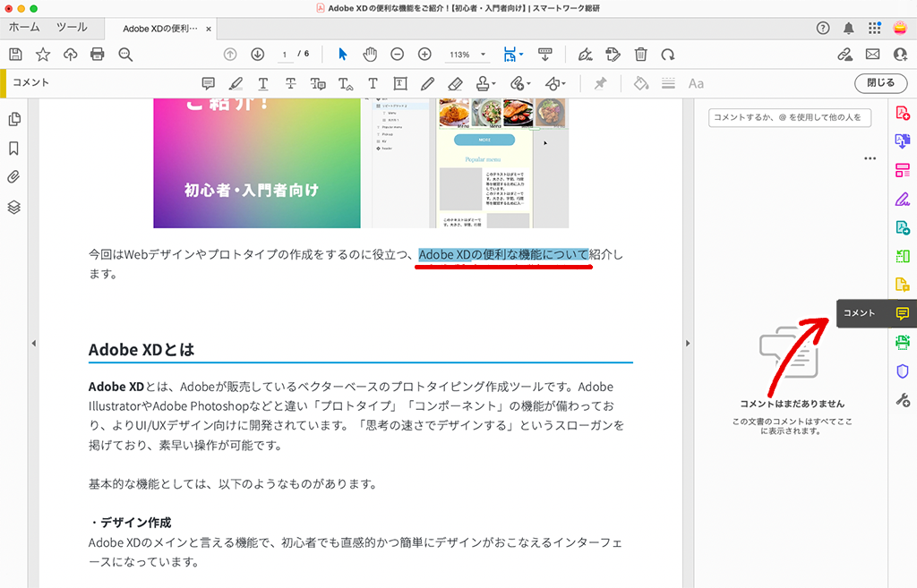
Task: Rotate the page view
Action: (668, 55)
